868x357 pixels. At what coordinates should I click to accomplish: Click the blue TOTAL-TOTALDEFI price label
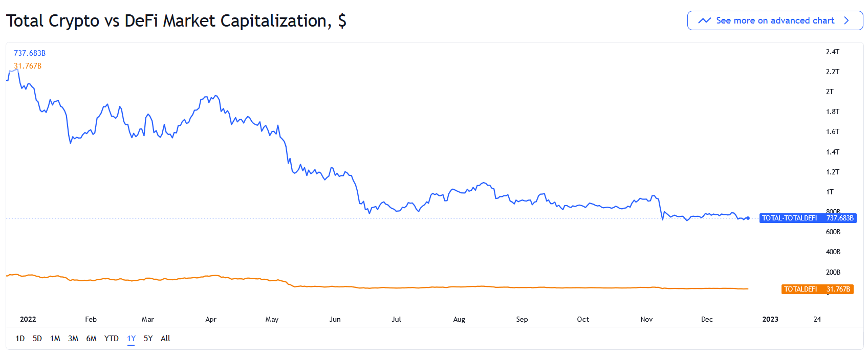click(808, 218)
